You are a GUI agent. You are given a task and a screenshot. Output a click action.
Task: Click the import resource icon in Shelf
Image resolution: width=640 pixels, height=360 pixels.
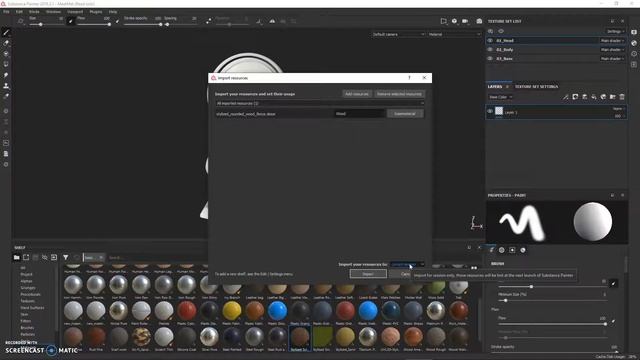click(54, 258)
